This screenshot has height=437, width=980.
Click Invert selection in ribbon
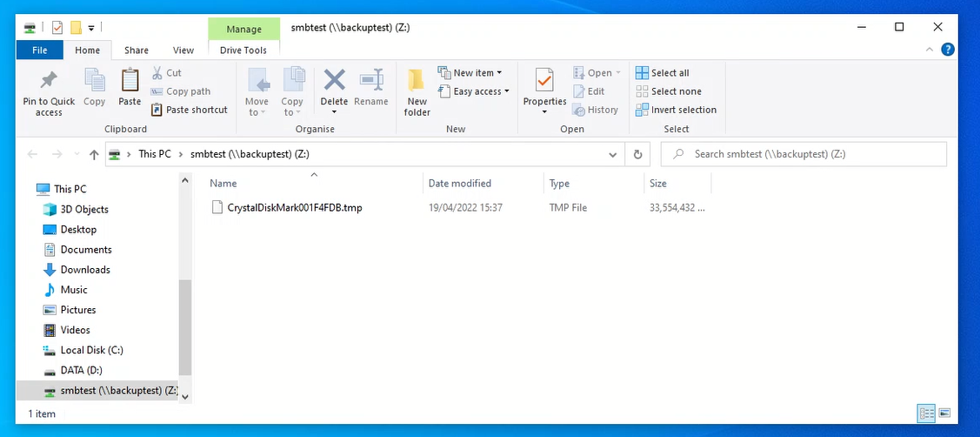tap(676, 110)
